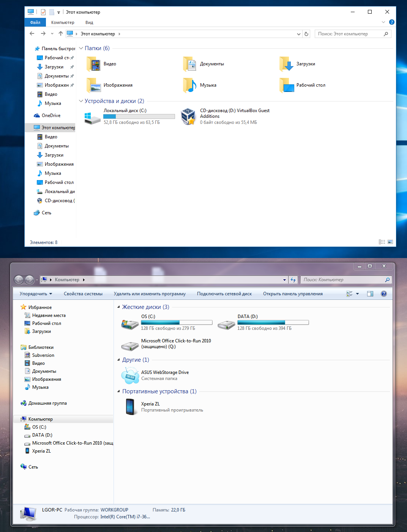Toggle the preview pane button in the Windows 7 toolbar
The width and height of the screenshot is (407, 532).
click(370, 294)
